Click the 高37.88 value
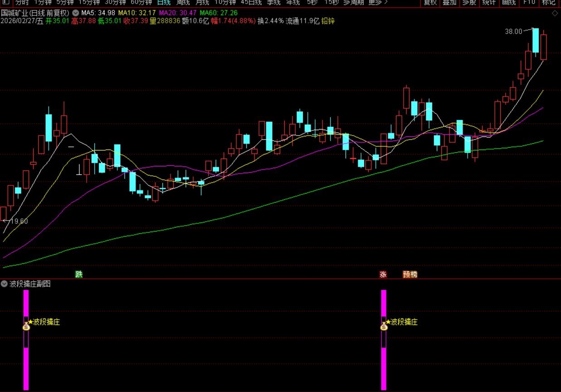The height and width of the screenshot is (392, 561). pos(83,21)
